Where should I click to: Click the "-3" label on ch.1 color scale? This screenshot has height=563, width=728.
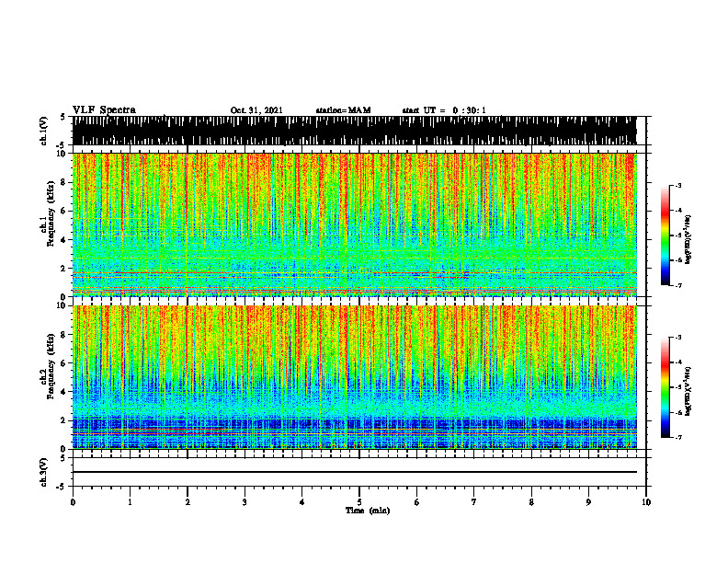[678, 186]
